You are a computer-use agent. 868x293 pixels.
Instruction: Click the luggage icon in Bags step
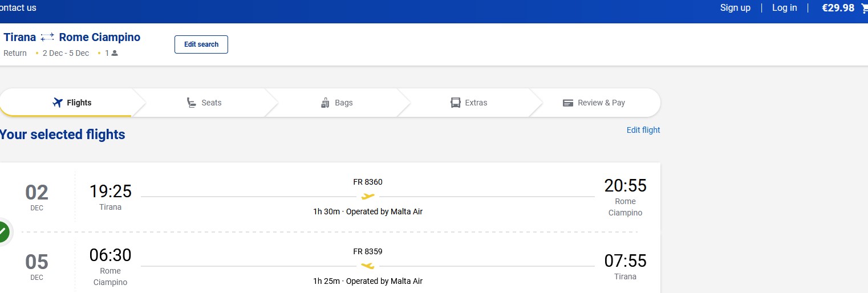(325, 103)
